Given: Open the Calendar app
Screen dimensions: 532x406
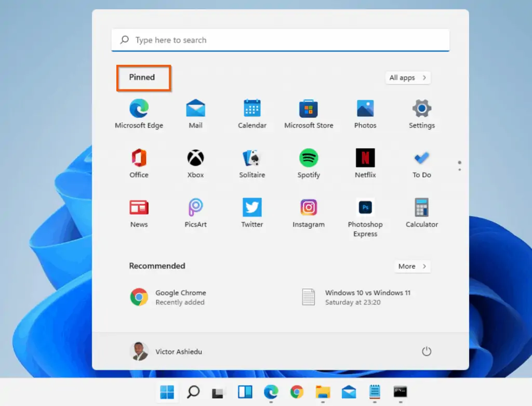Looking at the screenshot, I should [x=252, y=114].
